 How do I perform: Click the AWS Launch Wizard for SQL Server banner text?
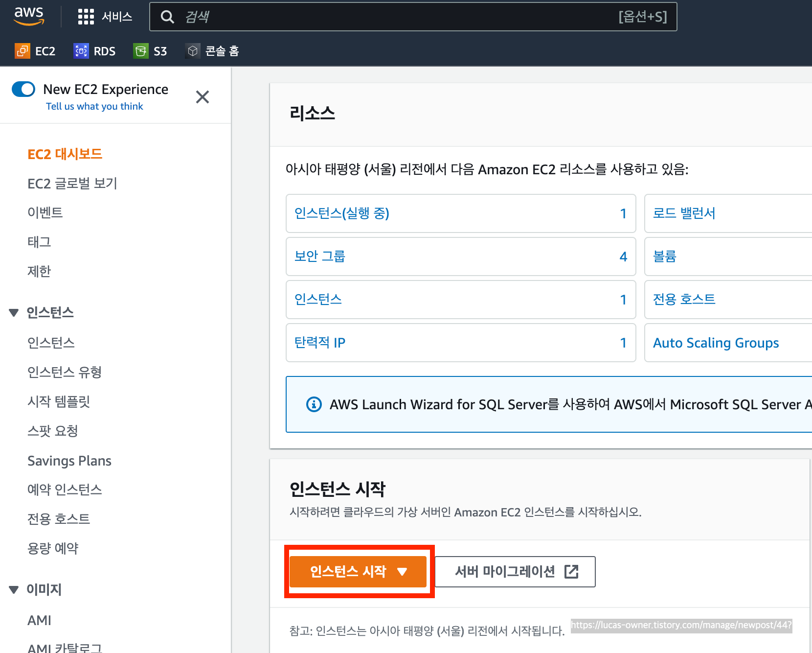(x=570, y=404)
